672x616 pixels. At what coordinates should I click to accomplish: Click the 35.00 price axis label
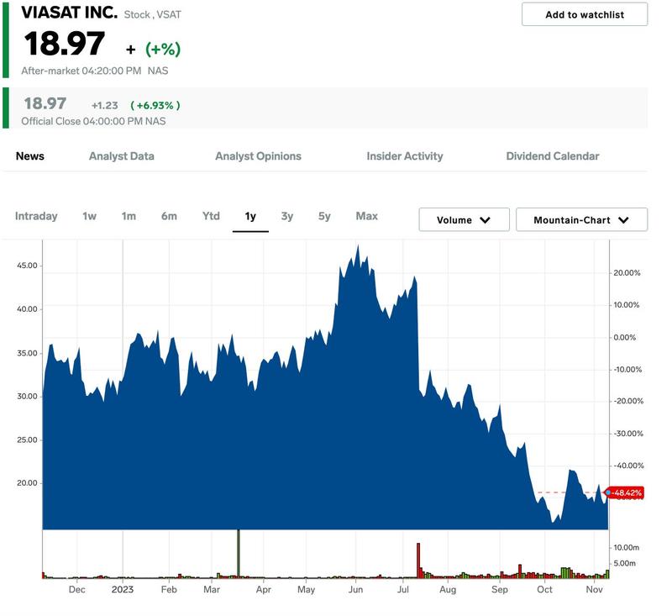pyautogui.click(x=27, y=353)
